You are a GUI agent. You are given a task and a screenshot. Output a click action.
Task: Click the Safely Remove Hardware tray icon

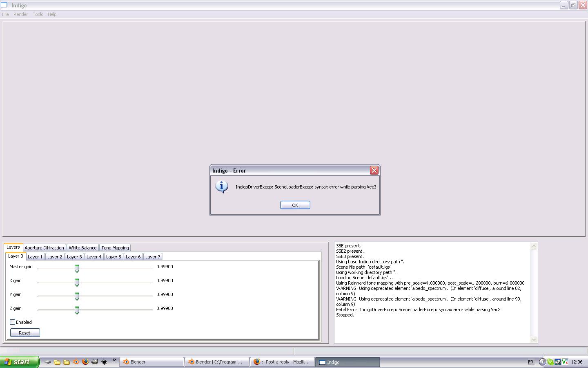pos(557,362)
